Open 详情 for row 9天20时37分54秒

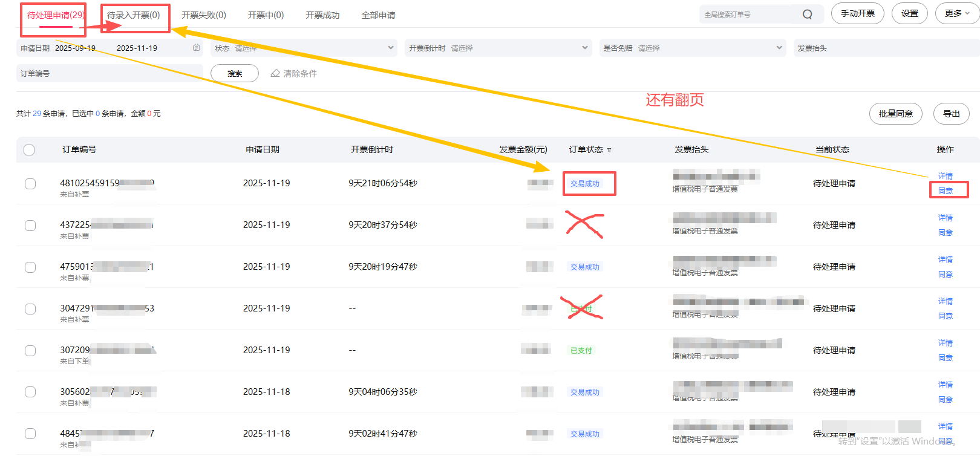click(x=946, y=218)
